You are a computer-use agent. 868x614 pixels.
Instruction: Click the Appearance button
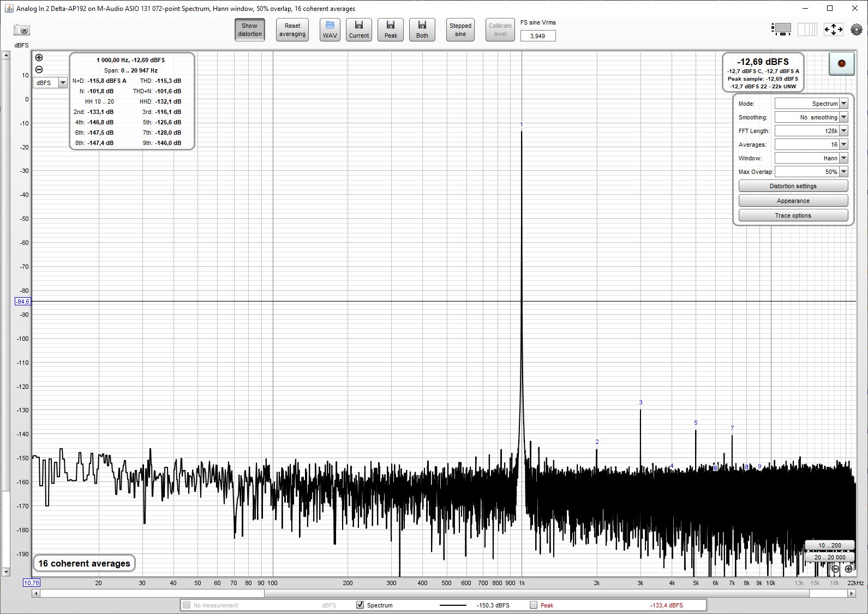pyautogui.click(x=793, y=201)
